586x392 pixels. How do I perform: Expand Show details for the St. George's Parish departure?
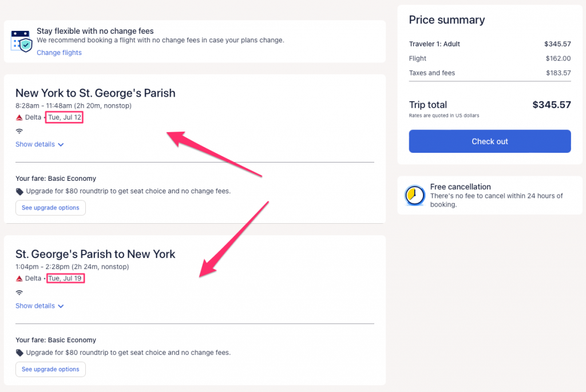[x=39, y=306]
